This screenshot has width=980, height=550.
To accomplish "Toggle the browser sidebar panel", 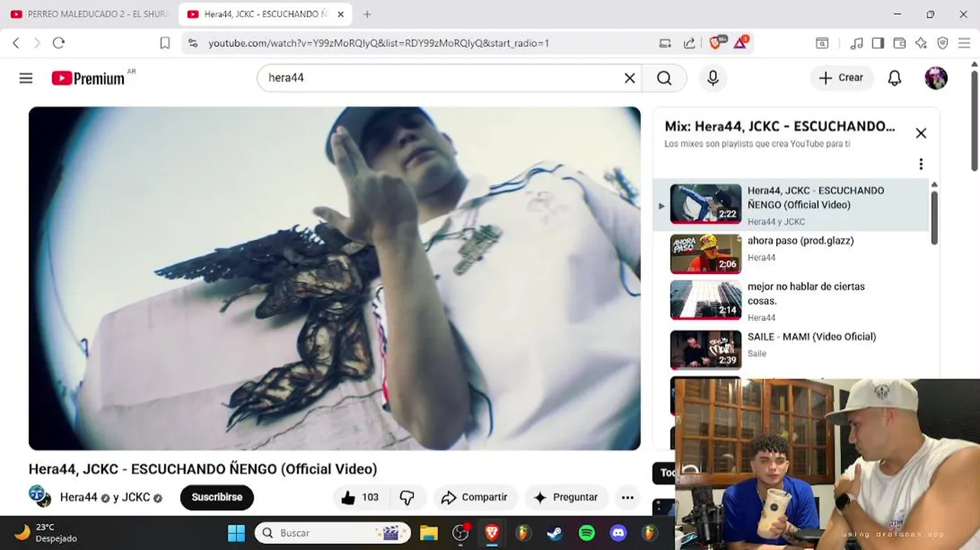I will (x=878, y=44).
